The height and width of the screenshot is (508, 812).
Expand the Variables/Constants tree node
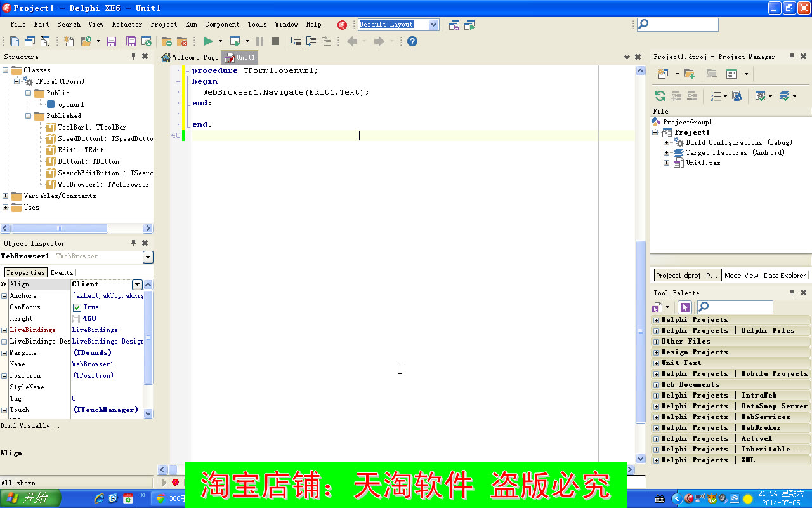[x=6, y=196]
